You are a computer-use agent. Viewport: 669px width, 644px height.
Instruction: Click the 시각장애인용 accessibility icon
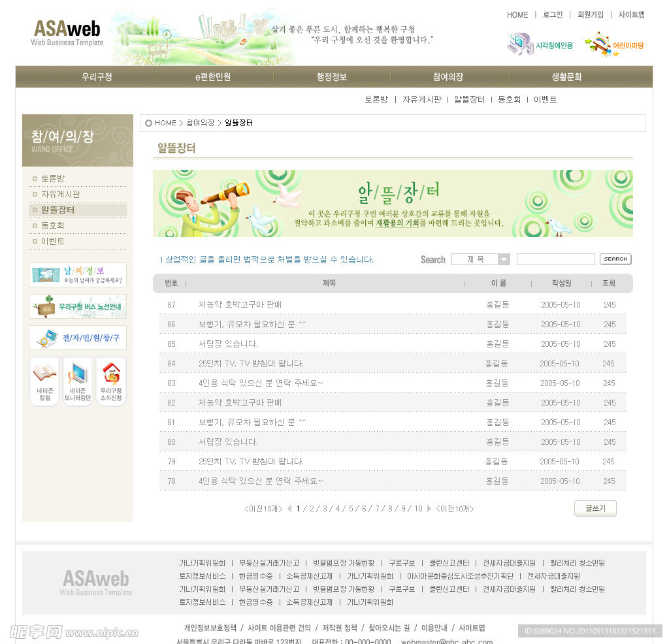pos(540,44)
